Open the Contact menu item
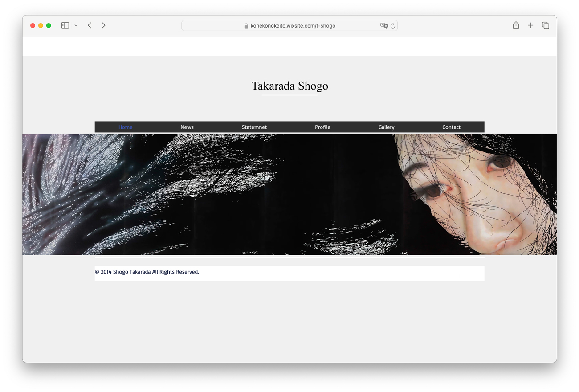 pos(451,127)
